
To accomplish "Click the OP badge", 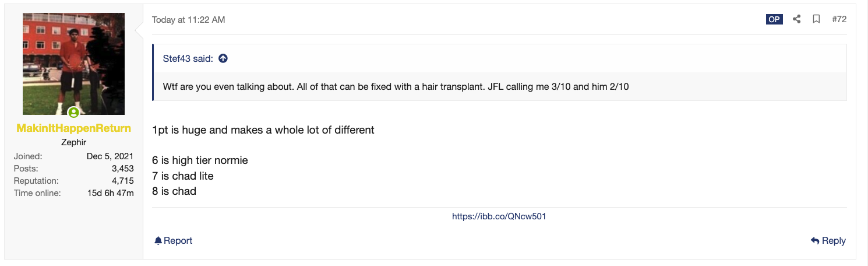I will coord(774,19).
